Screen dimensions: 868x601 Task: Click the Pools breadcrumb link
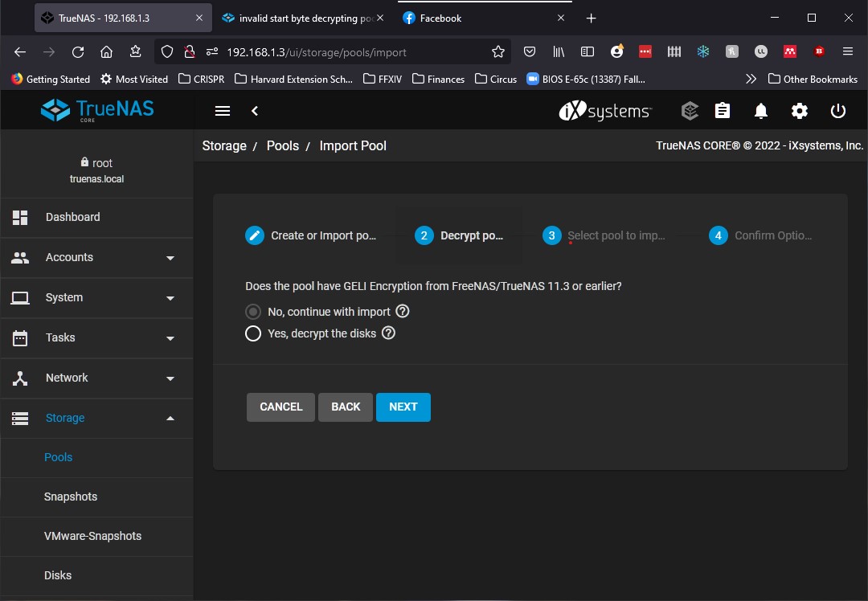tap(282, 145)
